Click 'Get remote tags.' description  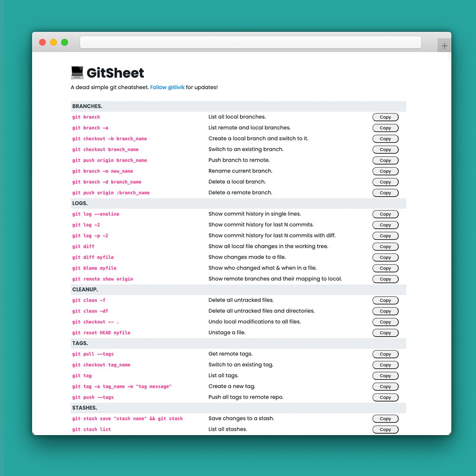[x=231, y=354]
